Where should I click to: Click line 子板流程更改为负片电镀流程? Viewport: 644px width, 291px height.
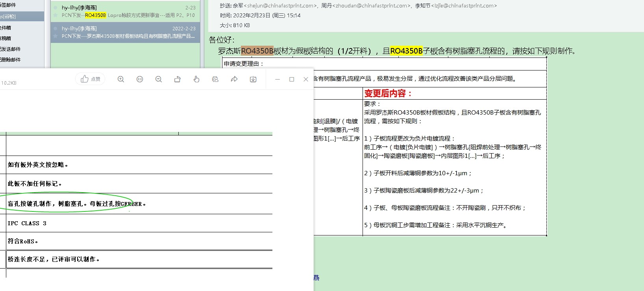click(410, 139)
